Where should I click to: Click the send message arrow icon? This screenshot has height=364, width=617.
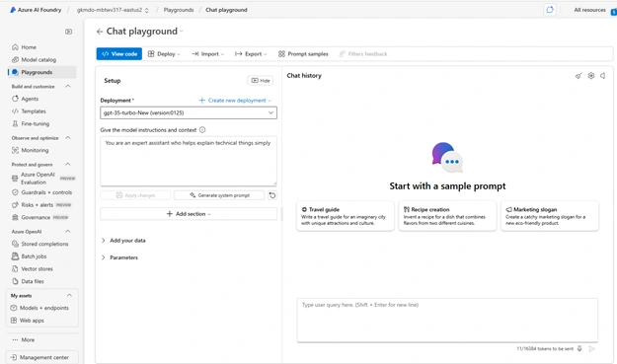[591, 348]
